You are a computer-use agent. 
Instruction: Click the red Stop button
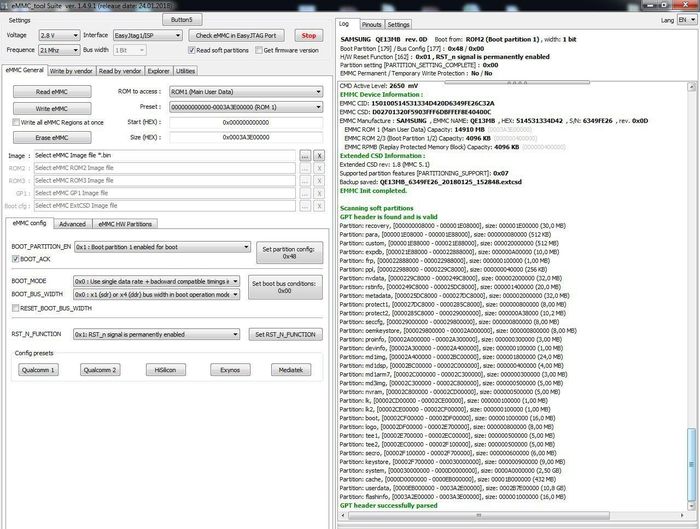[309, 35]
